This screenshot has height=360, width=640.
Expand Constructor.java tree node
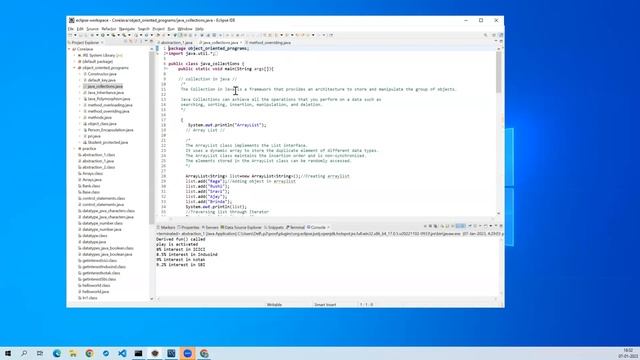[80, 74]
